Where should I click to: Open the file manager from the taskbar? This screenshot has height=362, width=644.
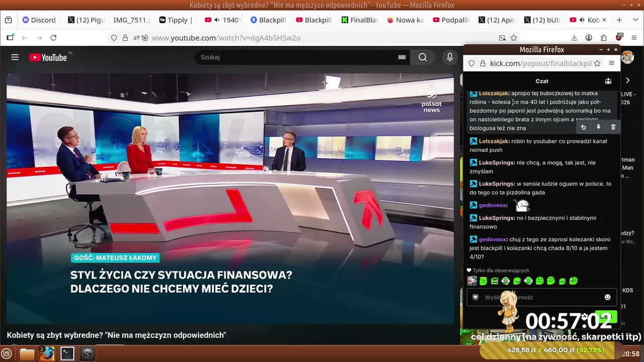(27, 354)
